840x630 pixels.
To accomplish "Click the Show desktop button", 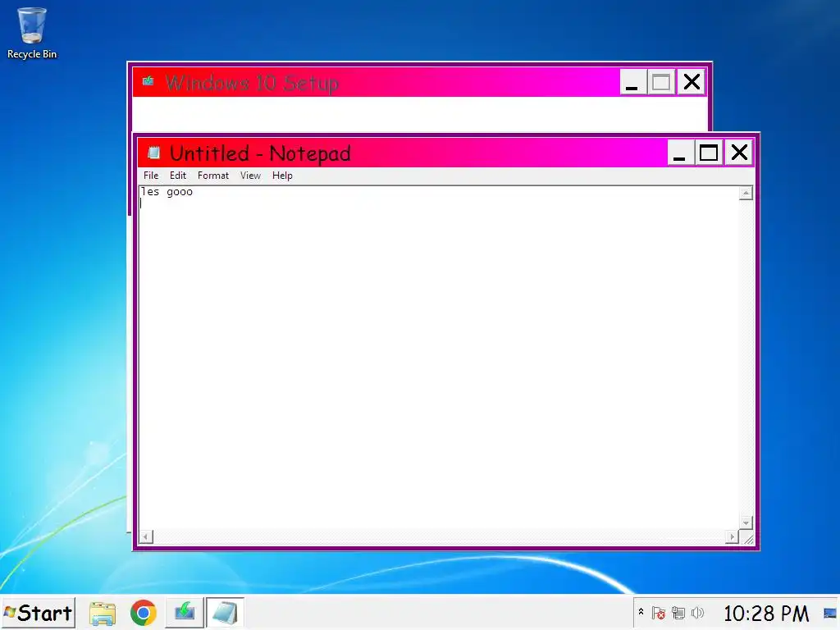I will (x=830, y=613).
